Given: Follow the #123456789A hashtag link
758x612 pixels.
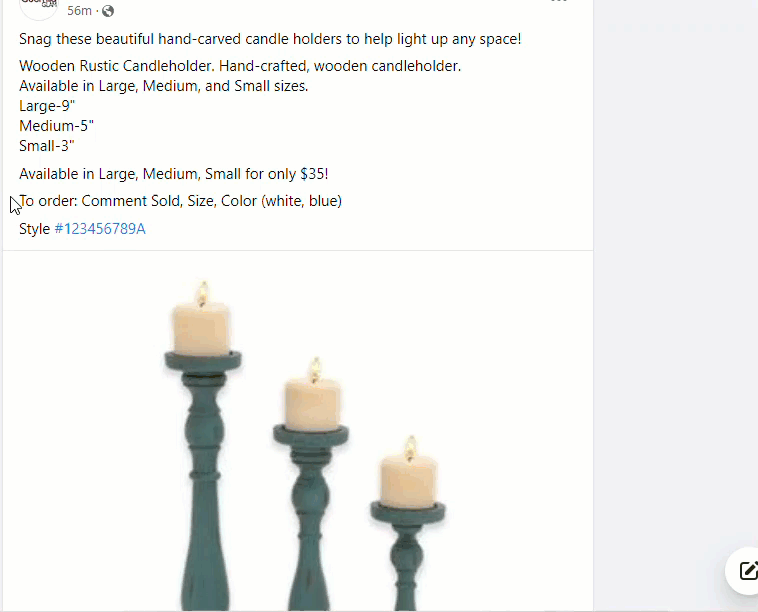Looking at the screenshot, I should click(x=100, y=229).
